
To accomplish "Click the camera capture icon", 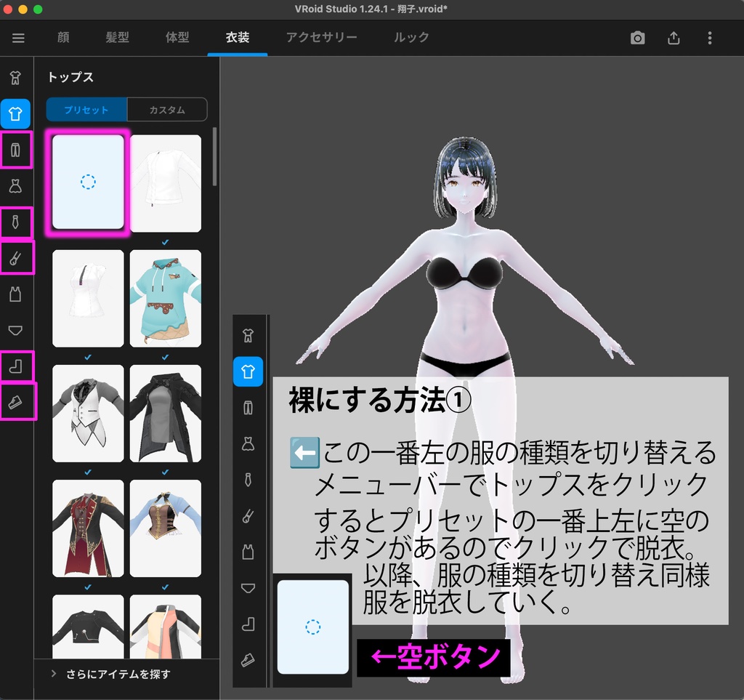I will [x=637, y=38].
